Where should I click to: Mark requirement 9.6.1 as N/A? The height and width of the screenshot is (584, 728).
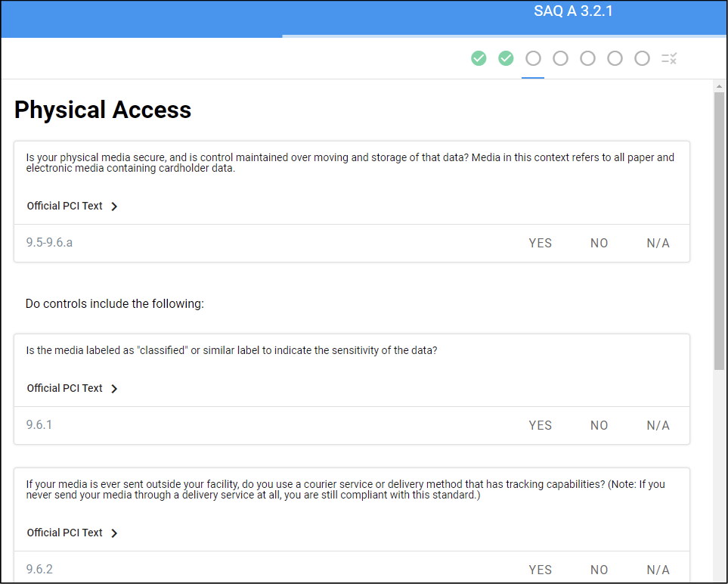tap(658, 425)
